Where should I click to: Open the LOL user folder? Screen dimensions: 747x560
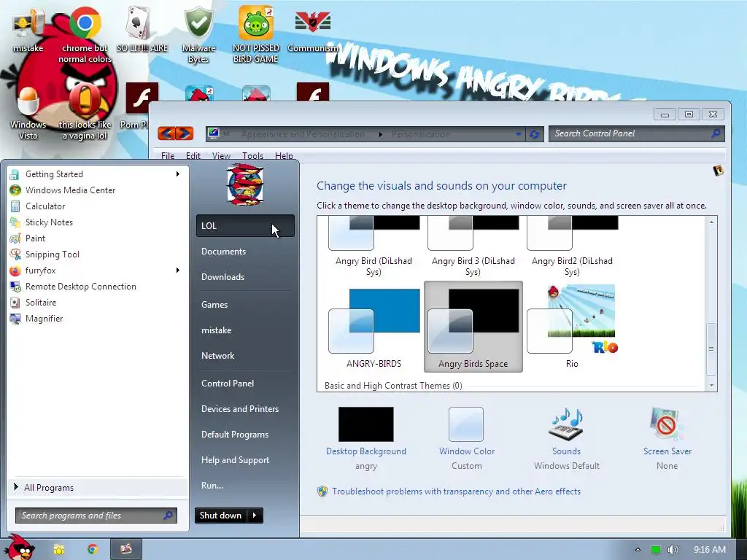click(x=245, y=226)
